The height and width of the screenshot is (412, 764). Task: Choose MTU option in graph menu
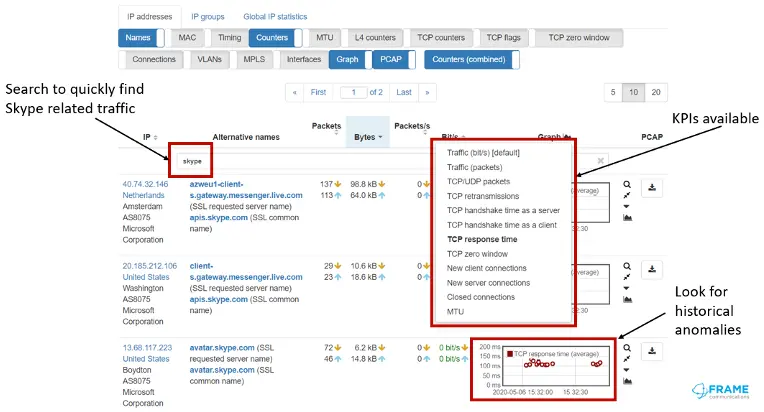point(456,312)
